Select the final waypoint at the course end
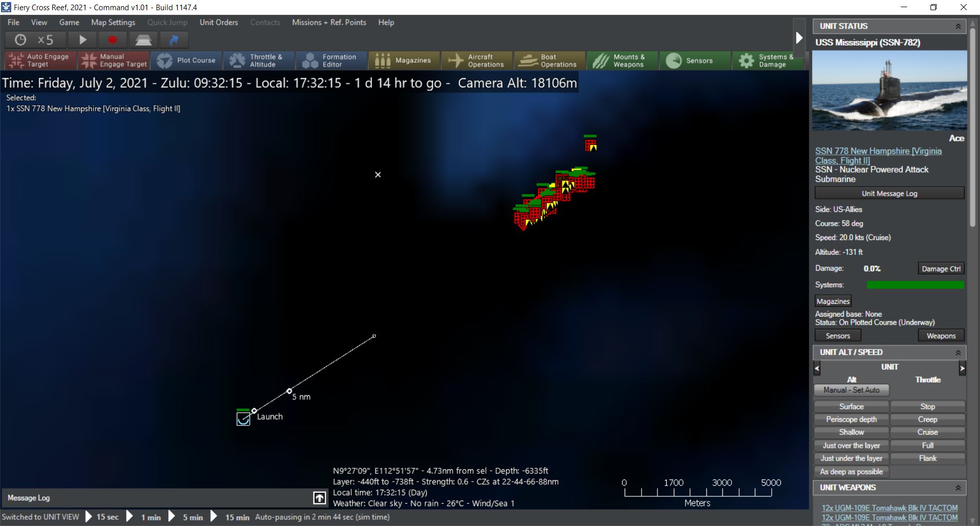The image size is (980, 526). point(374,336)
